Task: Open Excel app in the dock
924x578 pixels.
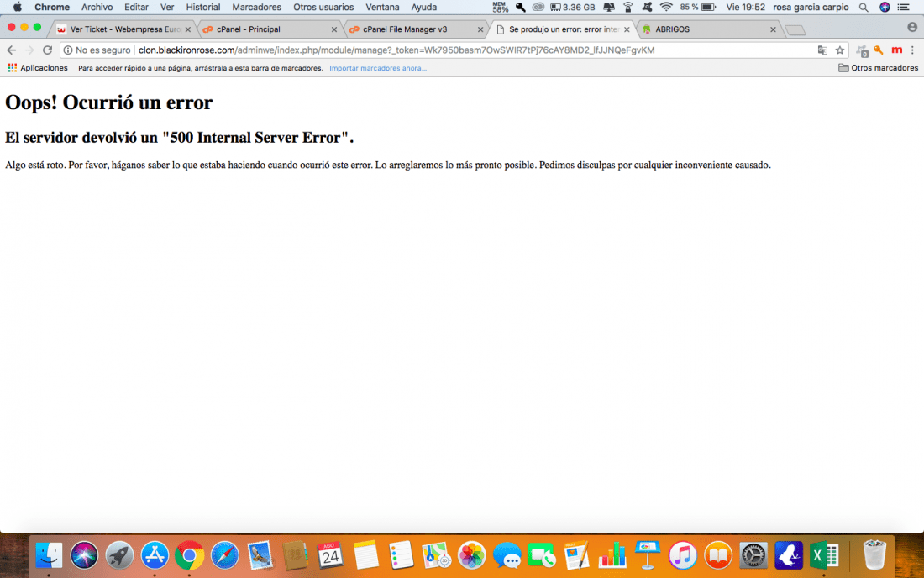Action: (x=824, y=555)
